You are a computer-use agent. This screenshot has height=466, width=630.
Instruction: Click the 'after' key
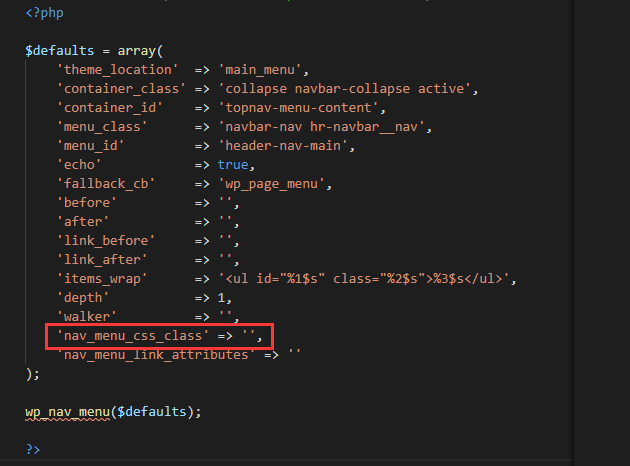pyautogui.click(x=83, y=222)
